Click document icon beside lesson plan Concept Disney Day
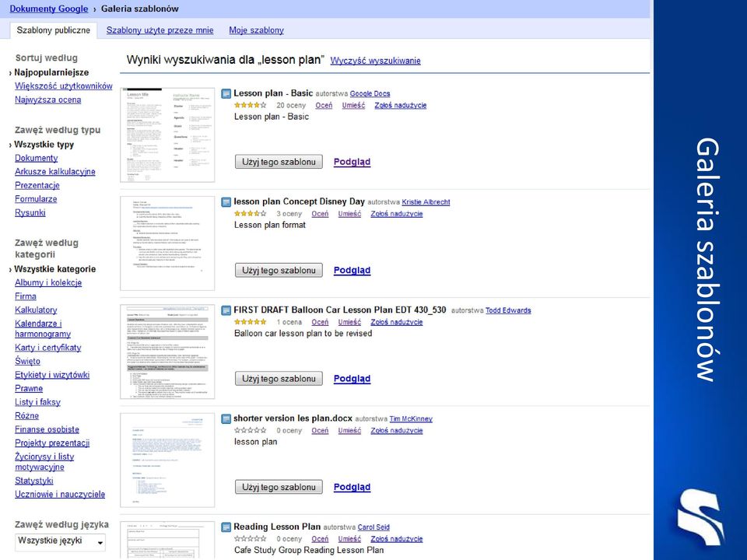The height and width of the screenshot is (560, 747). coord(226,202)
